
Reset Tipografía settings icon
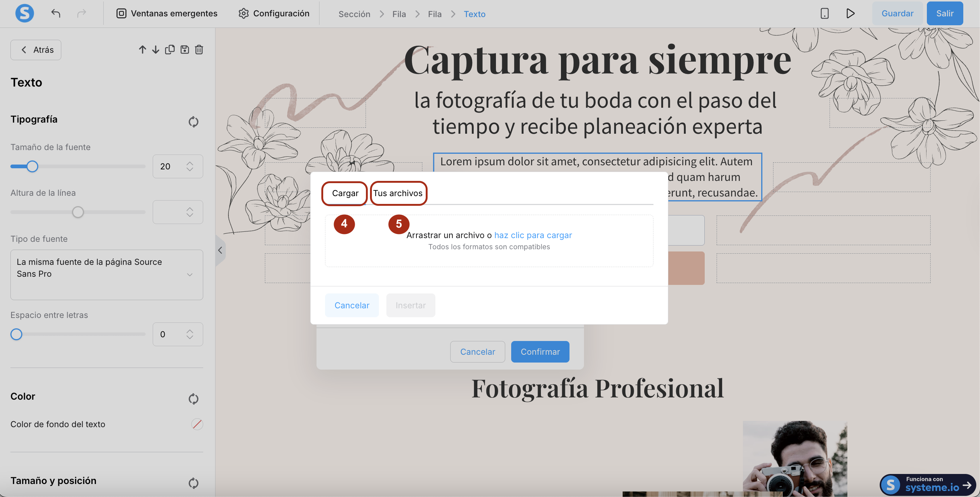click(x=193, y=122)
